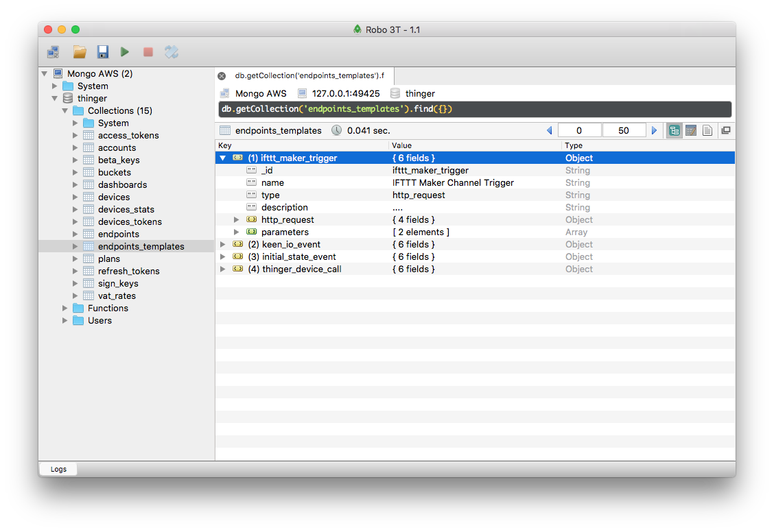Click the 127.0.0.1:49425 server address

click(x=346, y=94)
